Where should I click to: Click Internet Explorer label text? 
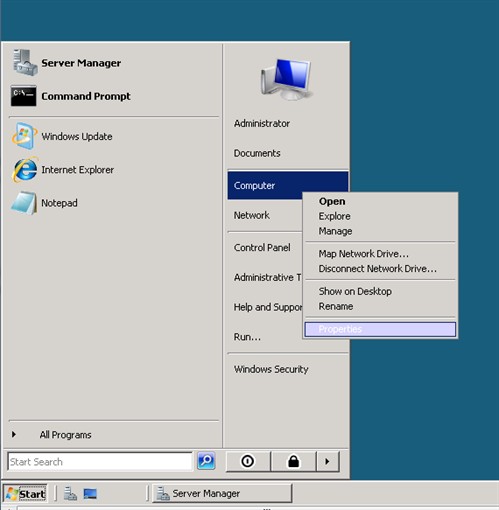coord(77,170)
